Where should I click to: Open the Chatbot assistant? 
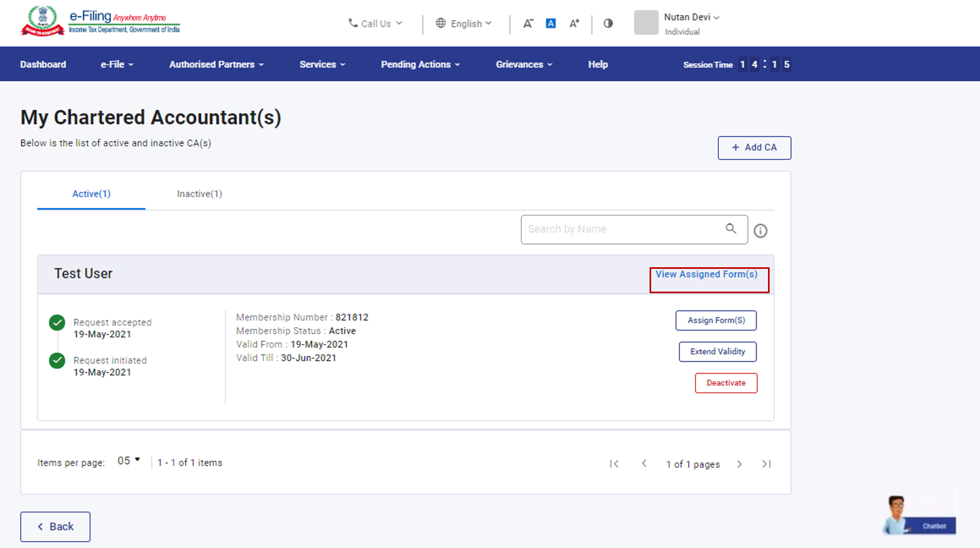click(919, 516)
